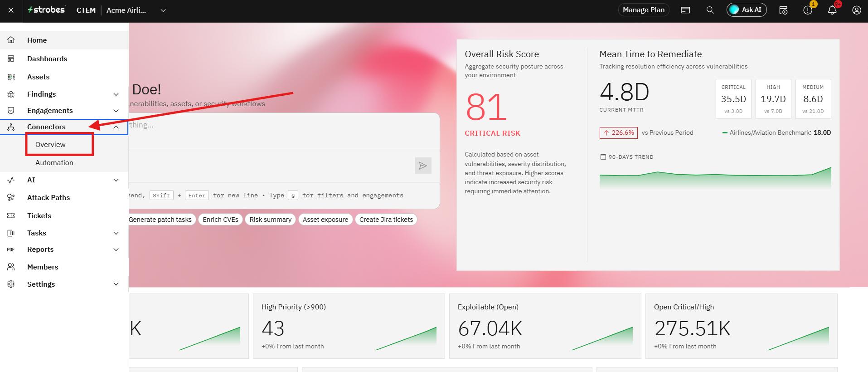This screenshot has height=372, width=868.
Task: Click the Manage Plan button
Action: coord(644,10)
